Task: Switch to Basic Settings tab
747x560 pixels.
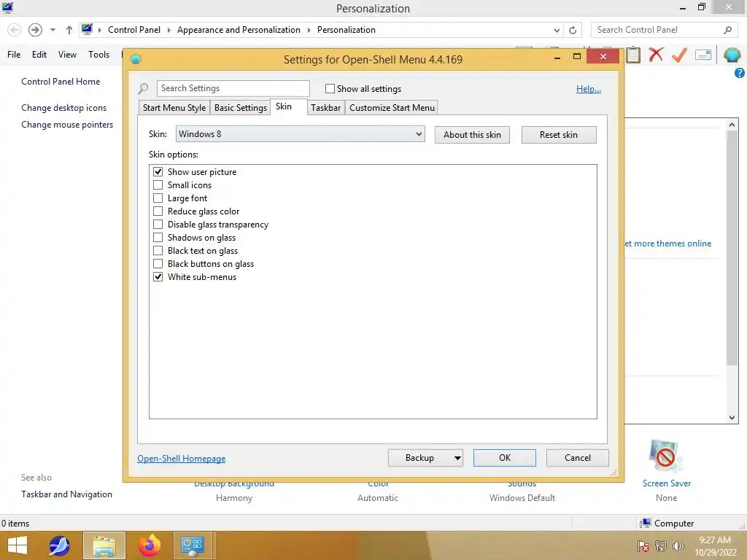Action: coord(241,108)
